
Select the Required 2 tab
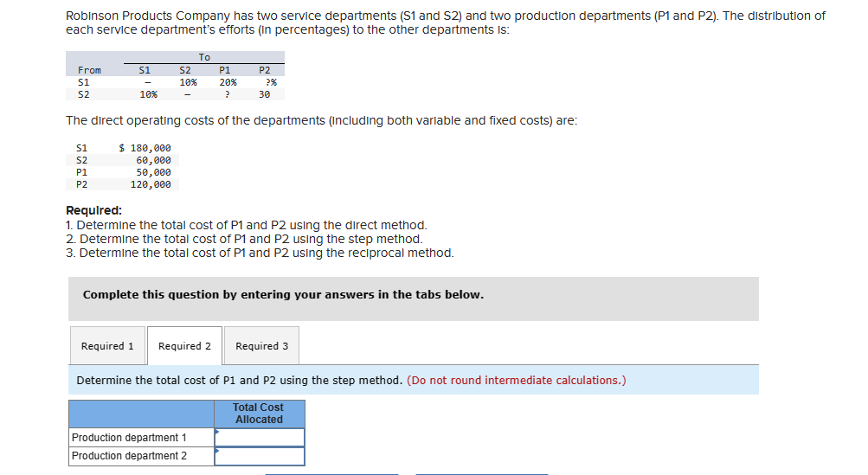(x=185, y=346)
